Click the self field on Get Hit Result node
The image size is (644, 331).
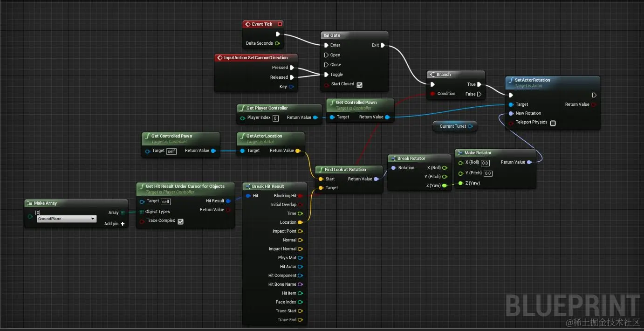[x=166, y=202]
